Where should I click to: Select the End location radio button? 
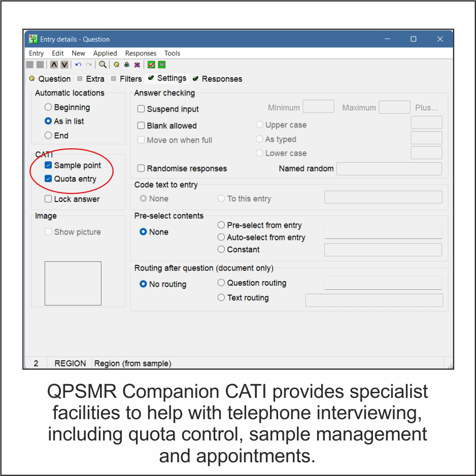[48, 135]
